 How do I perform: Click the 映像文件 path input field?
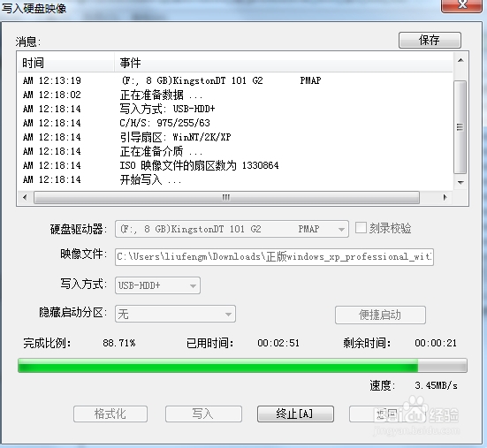point(274,257)
